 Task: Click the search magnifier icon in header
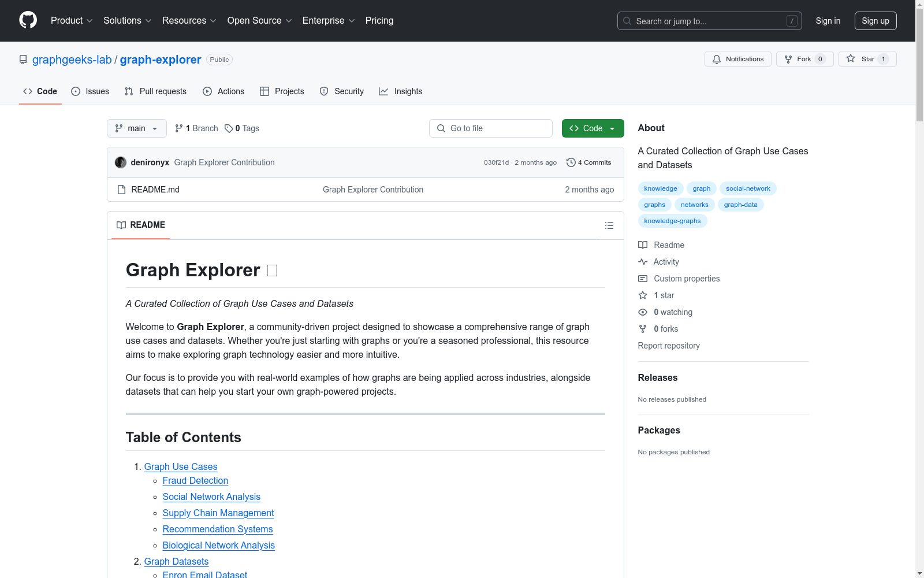point(627,21)
